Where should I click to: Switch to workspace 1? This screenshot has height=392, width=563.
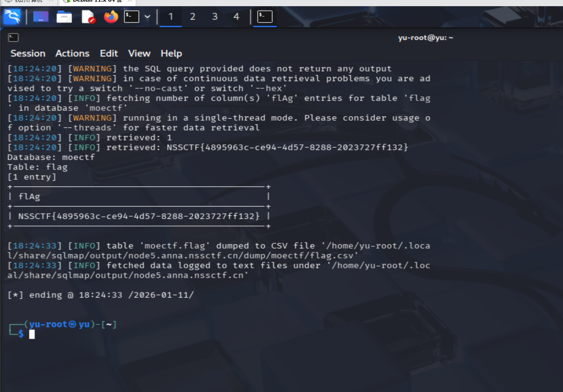coord(171,16)
